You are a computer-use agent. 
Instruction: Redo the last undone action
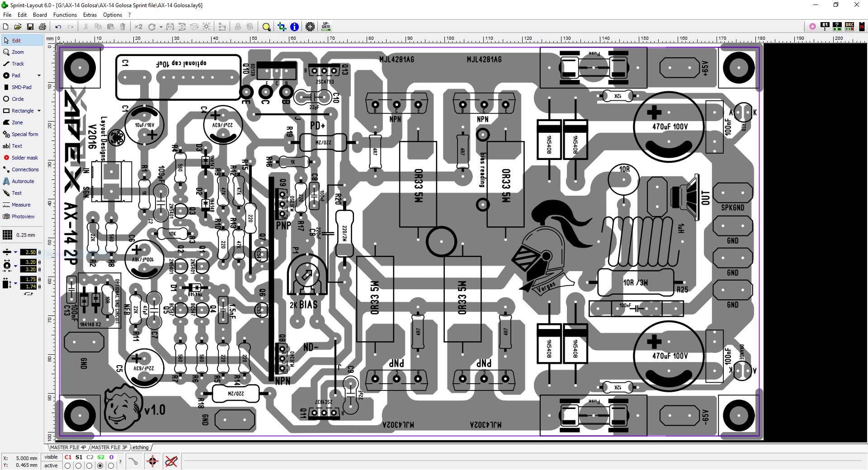coord(71,27)
